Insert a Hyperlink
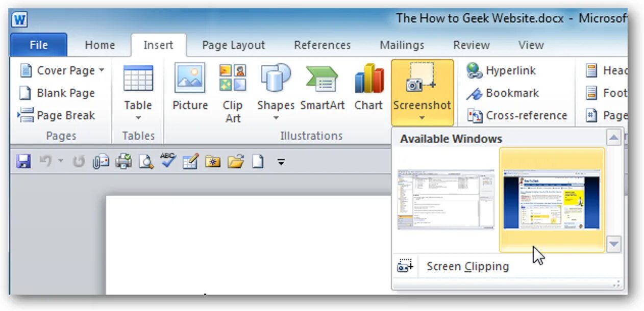This screenshot has width=644, height=311. pyautogui.click(x=501, y=70)
